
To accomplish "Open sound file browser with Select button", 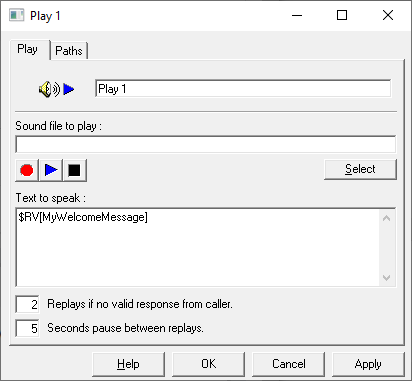I will [360, 169].
